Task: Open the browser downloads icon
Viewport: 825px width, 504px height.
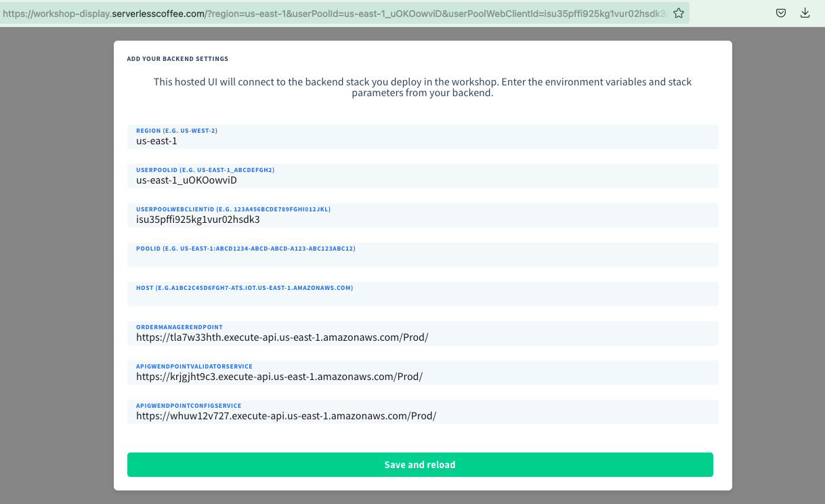Action: coord(805,13)
